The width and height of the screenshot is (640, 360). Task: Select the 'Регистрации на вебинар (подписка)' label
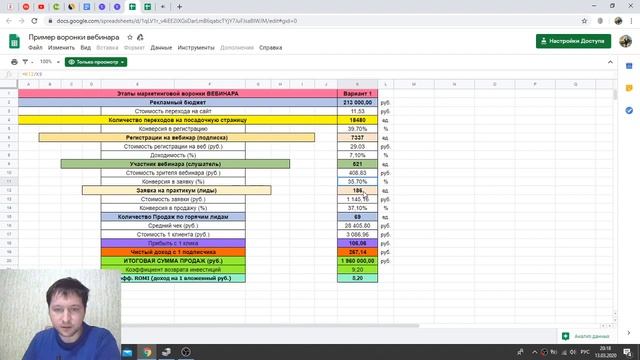tap(177, 138)
